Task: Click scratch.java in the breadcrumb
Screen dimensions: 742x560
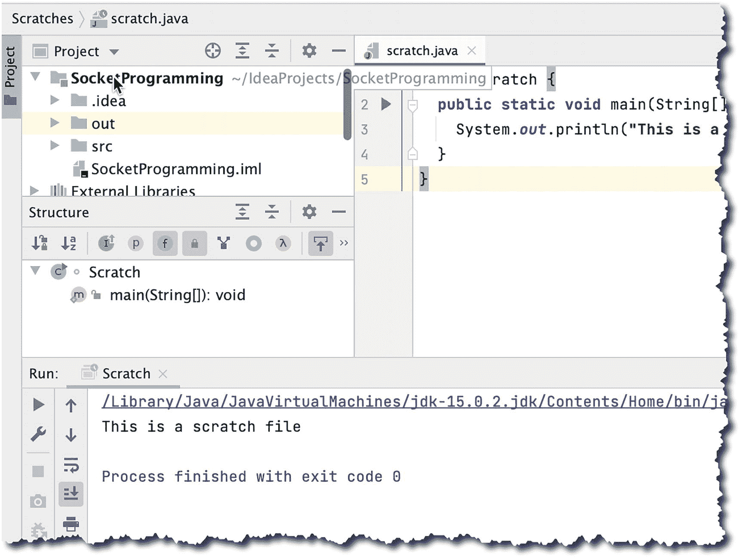Action: (149, 18)
